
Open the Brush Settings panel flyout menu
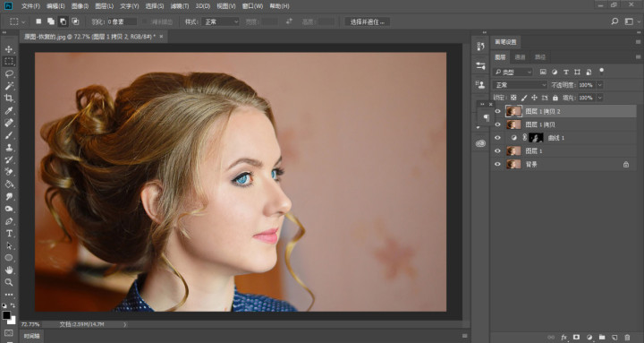[x=638, y=42]
